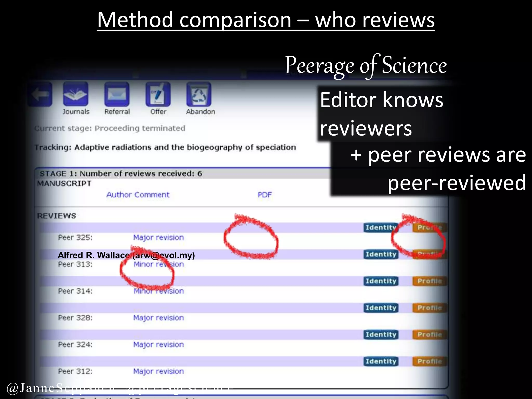
Task: Open Peer 325 Major revision review
Action: coord(158,237)
